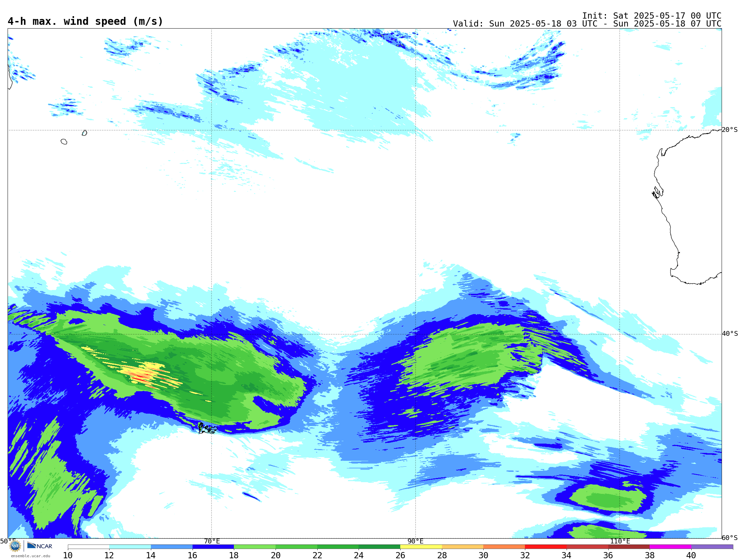
Task: Select the 24-26 dark green colorbar segment
Action: point(379,547)
